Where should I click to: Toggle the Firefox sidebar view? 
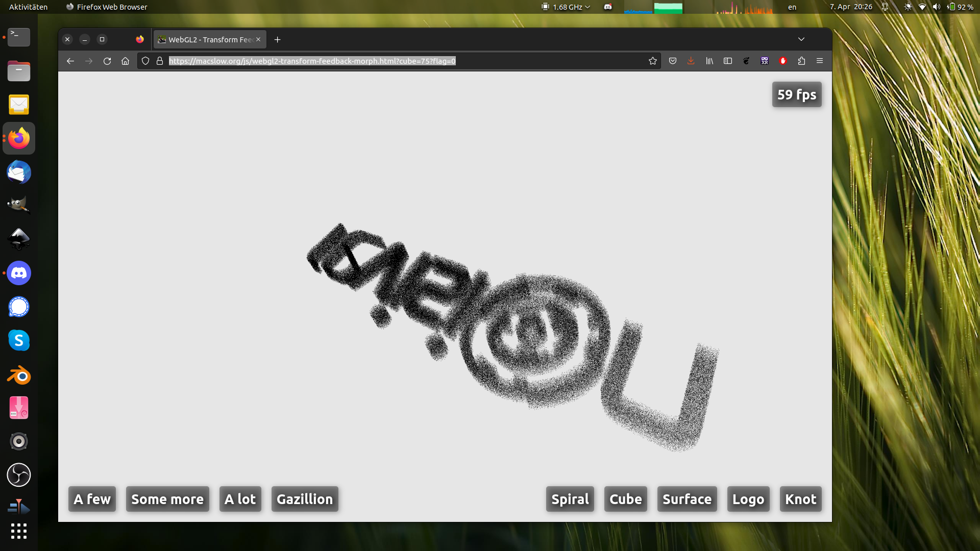(728, 61)
